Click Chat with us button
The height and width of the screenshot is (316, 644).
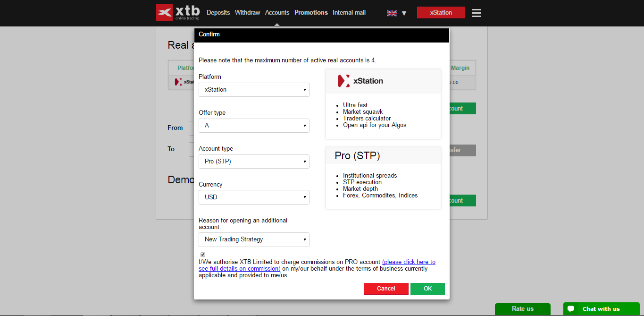602,309
